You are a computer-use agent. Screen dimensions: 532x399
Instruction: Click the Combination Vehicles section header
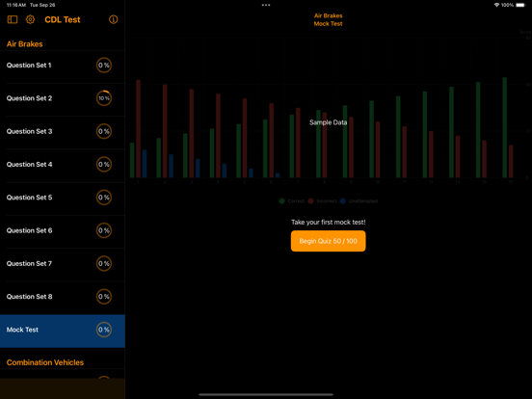45,362
